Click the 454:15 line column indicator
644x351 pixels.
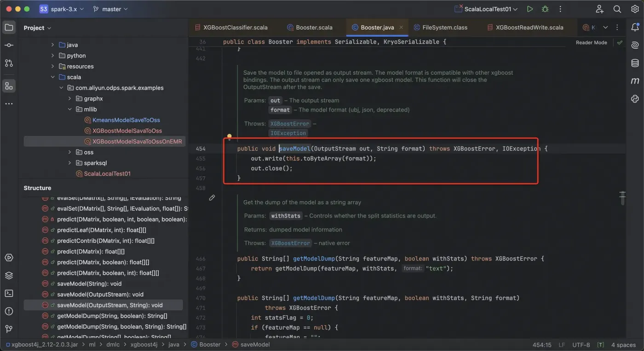tap(542, 345)
